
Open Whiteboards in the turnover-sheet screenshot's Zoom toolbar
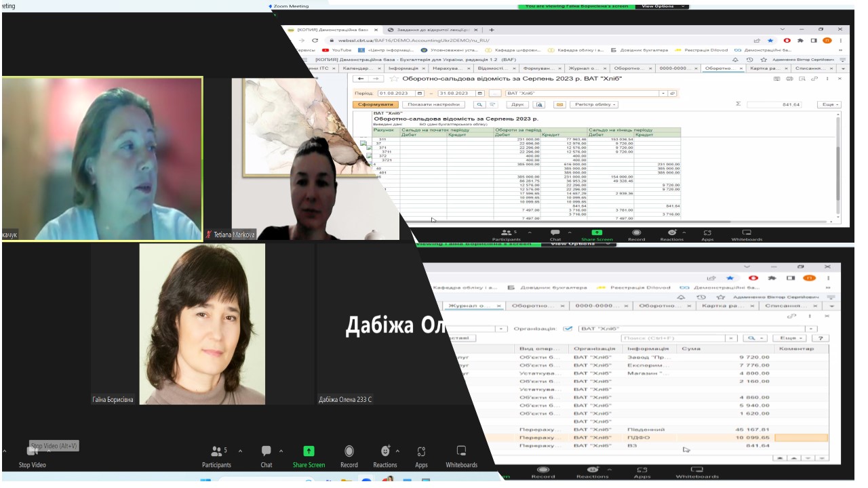tap(747, 235)
